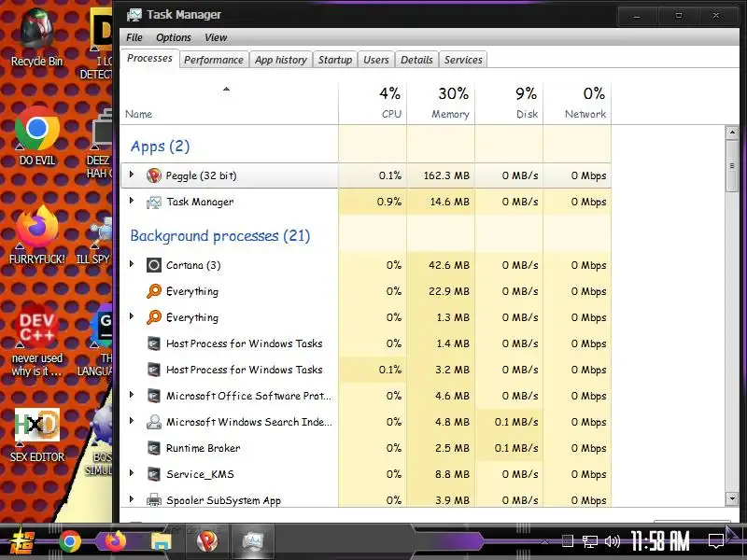Image resolution: width=747 pixels, height=560 pixels.
Task: Sort by the Name column header
Action: click(229, 104)
